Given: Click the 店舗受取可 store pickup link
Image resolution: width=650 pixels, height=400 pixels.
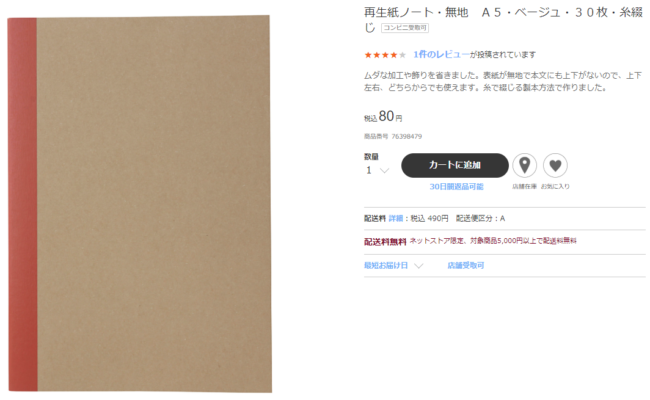Looking at the screenshot, I should pyautogui.click(x=466, y=265).
